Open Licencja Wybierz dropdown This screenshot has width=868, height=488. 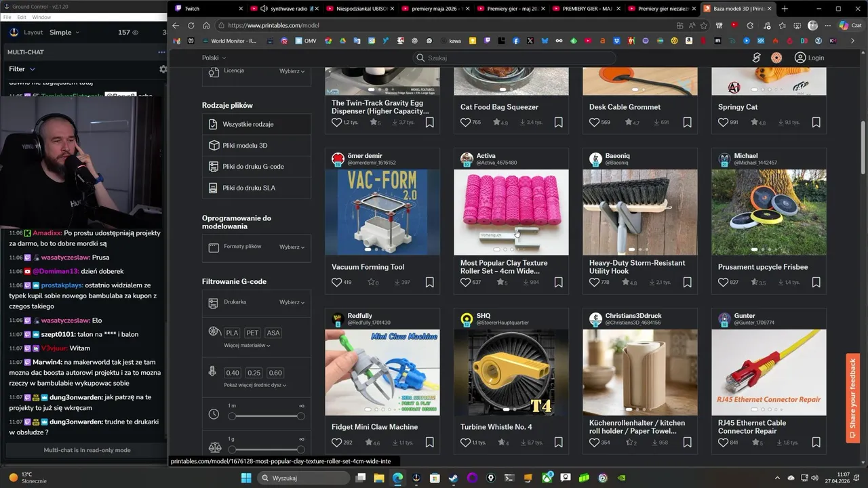[292, 71]
